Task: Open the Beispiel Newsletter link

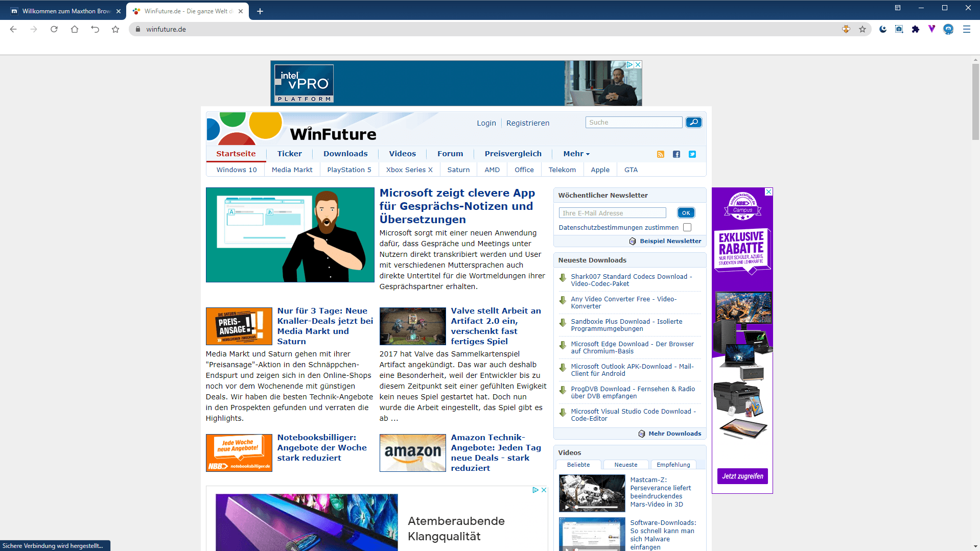Action: [x=670, y=241]
